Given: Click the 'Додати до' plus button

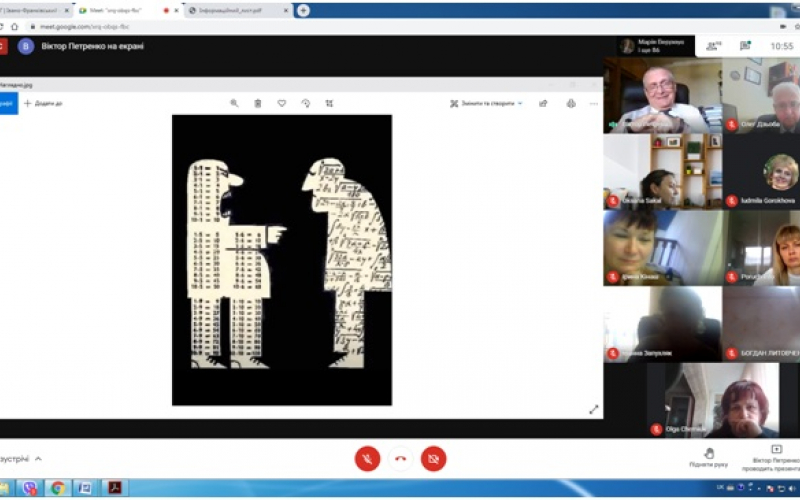Looking at the screenshot, I should point(43,104).
